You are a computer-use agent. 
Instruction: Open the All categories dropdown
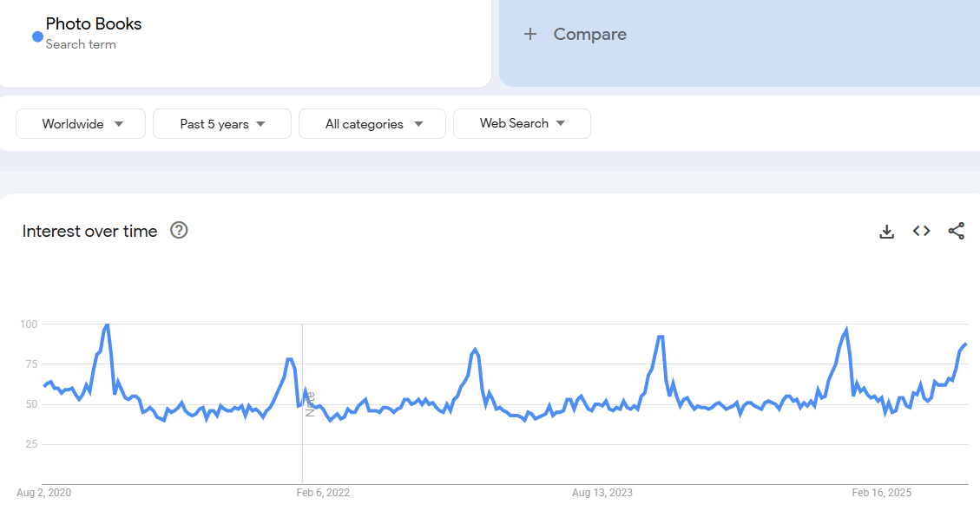click(372, 124)
